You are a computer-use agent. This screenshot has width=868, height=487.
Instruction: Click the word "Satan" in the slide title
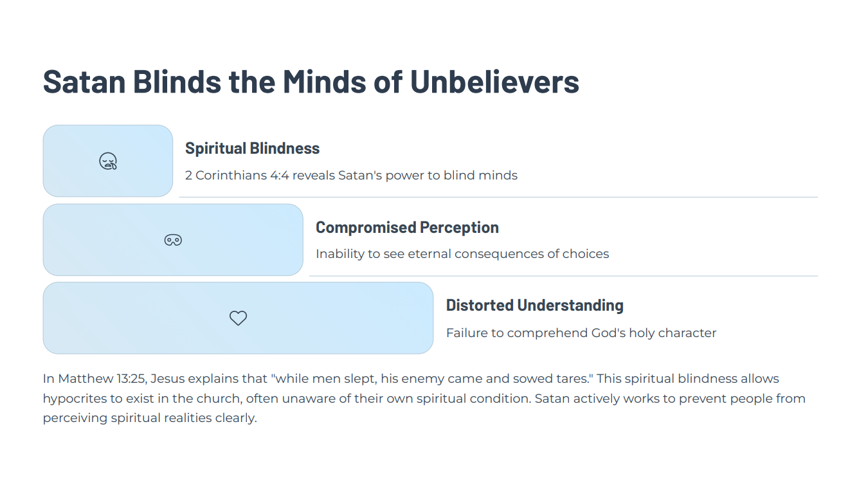[x=83, y=82]
